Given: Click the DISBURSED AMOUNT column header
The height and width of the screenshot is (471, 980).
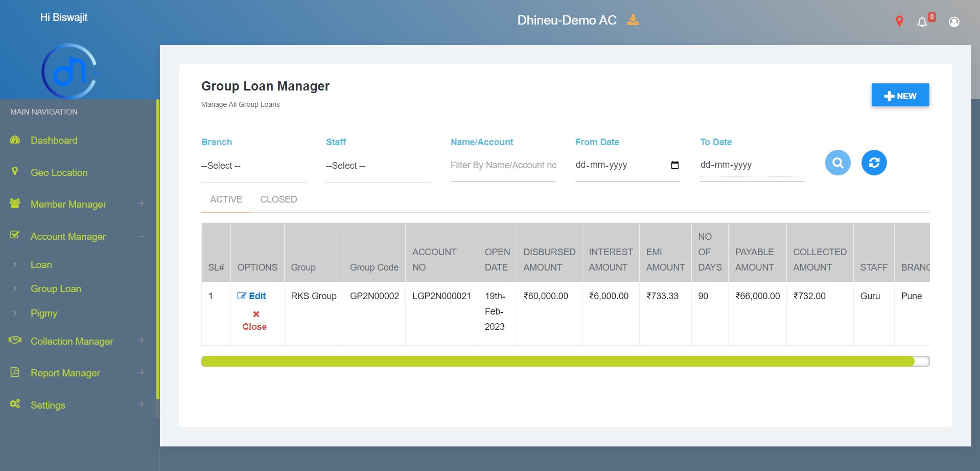Looking at the screenshot, I should (x=549, y=252).
